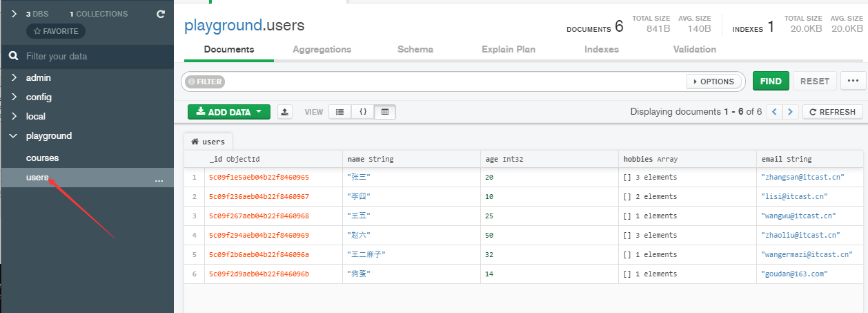Go to the Indexes tab
The width and height of the screenshot is (868, 313).
point(602,50)
